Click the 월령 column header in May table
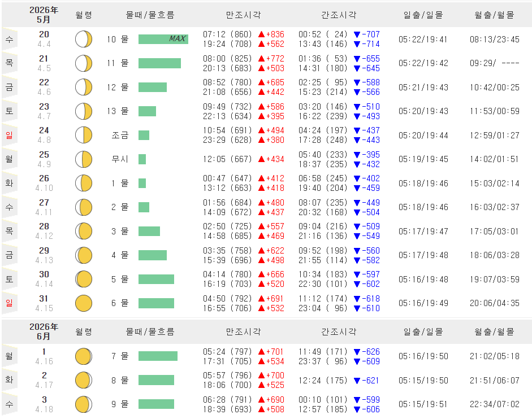 pos(84,15)
